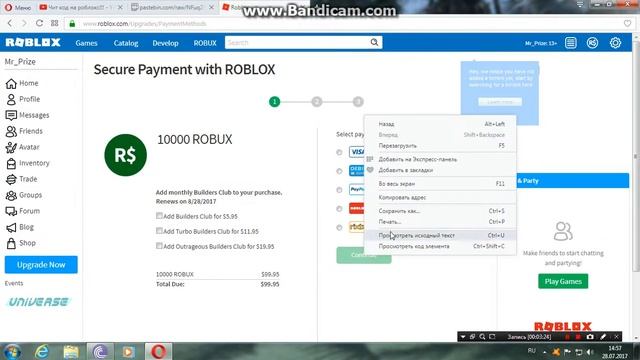Open Shop in the sidebar
The image size is (640, 360).
click(x=20, y=243)
